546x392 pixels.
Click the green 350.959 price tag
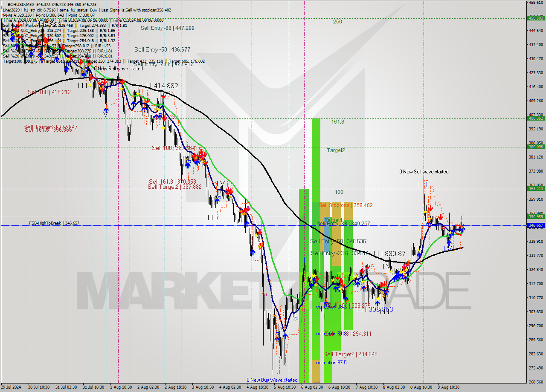click(x=536, y=217)
